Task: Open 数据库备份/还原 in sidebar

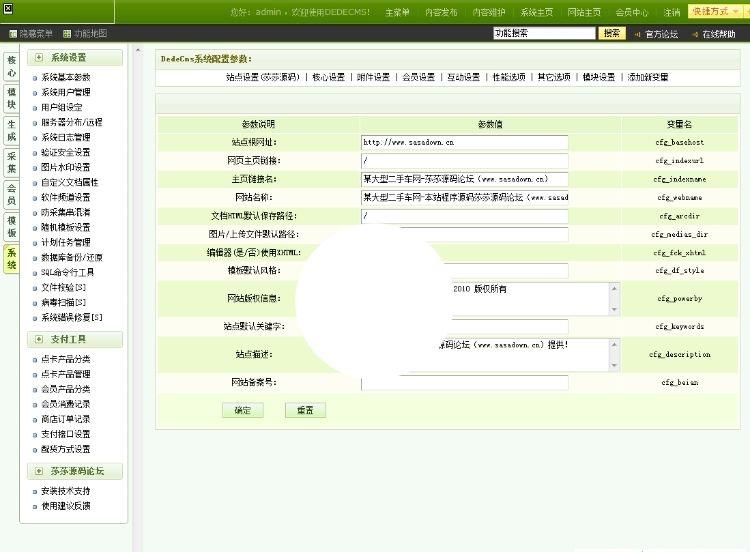Action: 72,257
